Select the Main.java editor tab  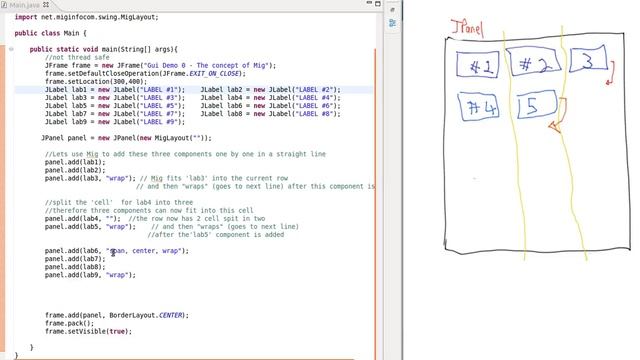[x=24, y=5]
